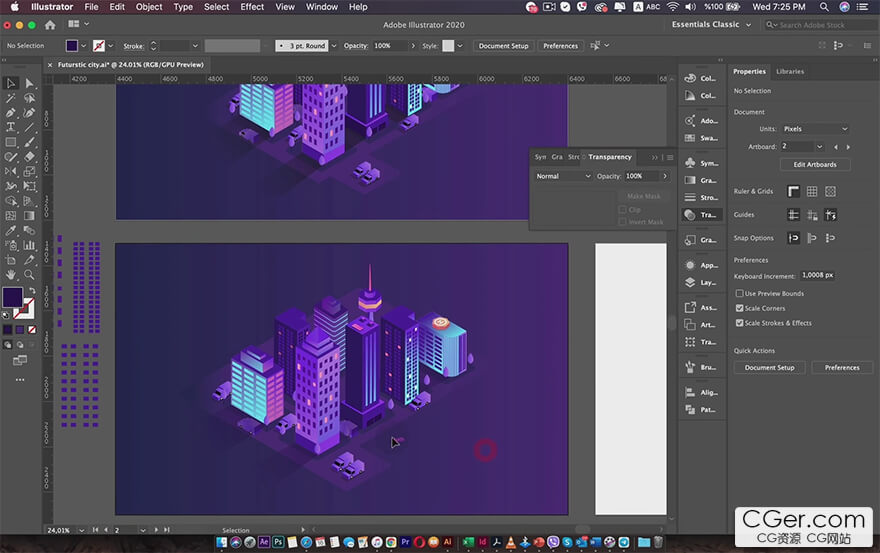The image size is (880, 553).
Task: Select the Line Segment tool
Action: click(x=29, y=127)
